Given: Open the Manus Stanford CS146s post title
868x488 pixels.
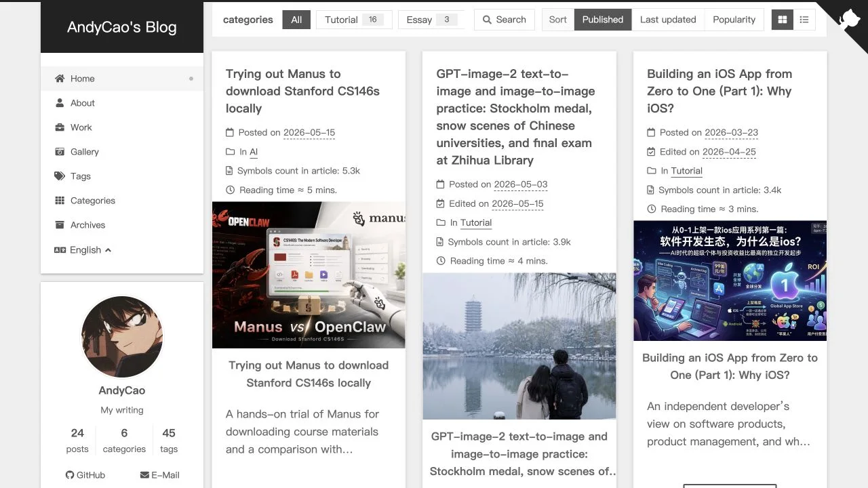Looking at the screenshot, I should point(302,91).
